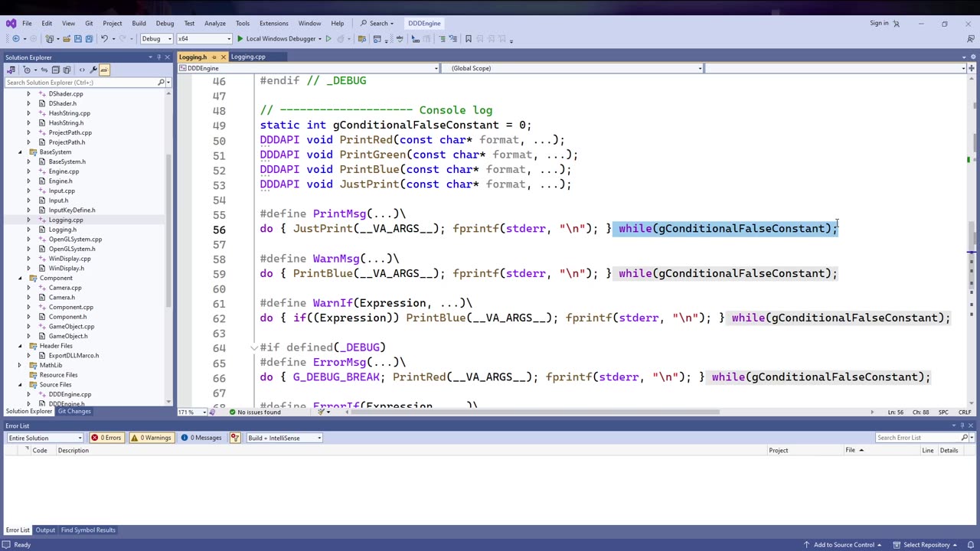Toggle auto-hide pin on Solution Explorer
This screenshot has height=551, width=980.
[x=159, y=57]
